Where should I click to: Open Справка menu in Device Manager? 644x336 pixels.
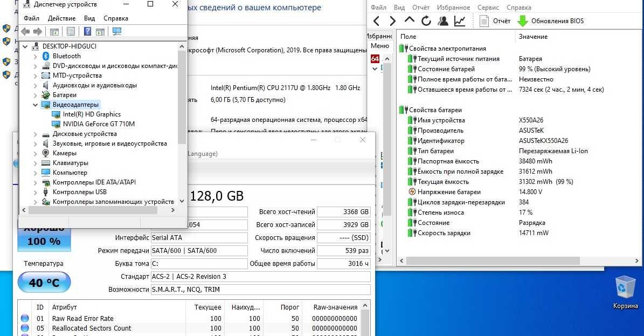pyautogui.click(x=116, y=18)
